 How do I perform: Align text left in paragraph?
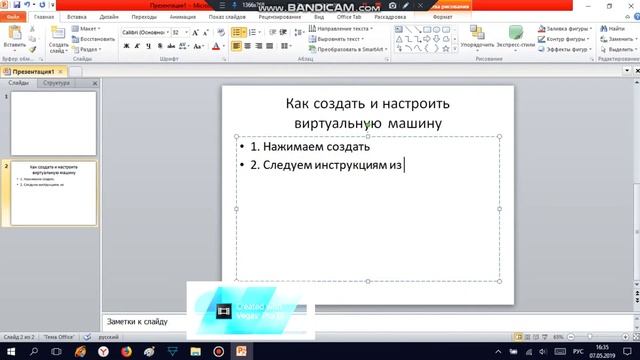(236, 46)
